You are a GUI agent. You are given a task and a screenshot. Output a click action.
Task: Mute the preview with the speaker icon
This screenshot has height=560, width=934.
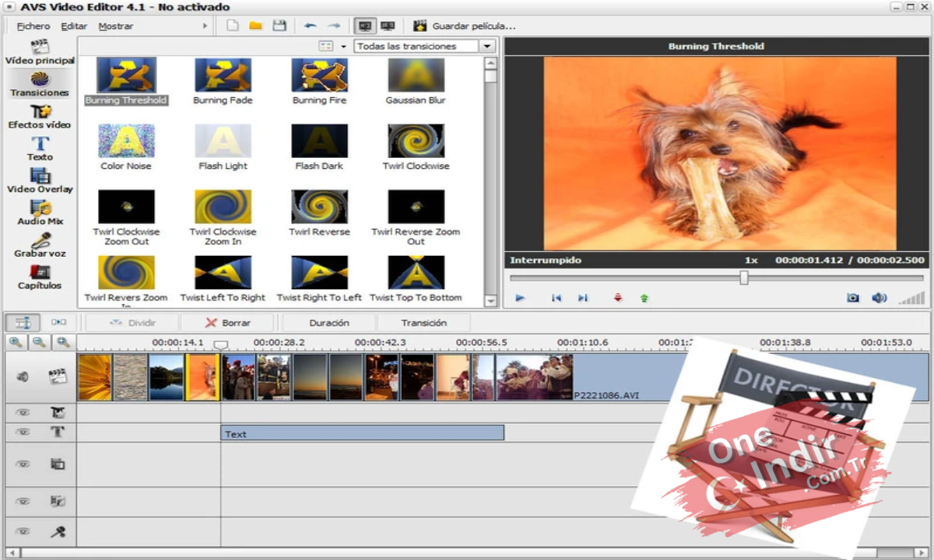(879, 298)
